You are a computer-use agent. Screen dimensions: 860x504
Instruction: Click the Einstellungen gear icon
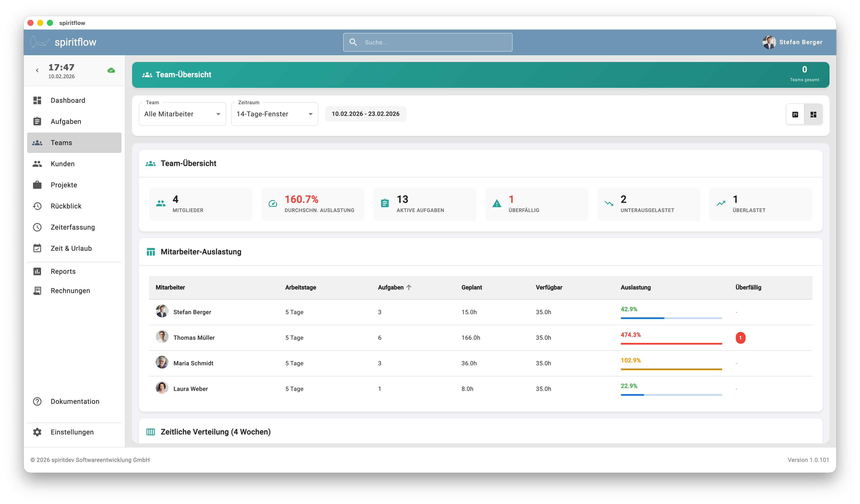click(37, 432)
